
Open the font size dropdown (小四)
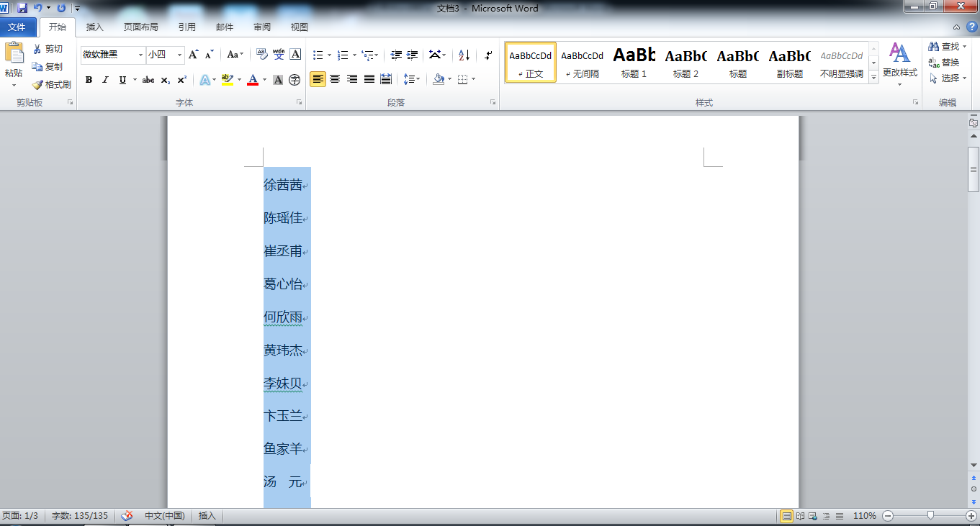179,55
